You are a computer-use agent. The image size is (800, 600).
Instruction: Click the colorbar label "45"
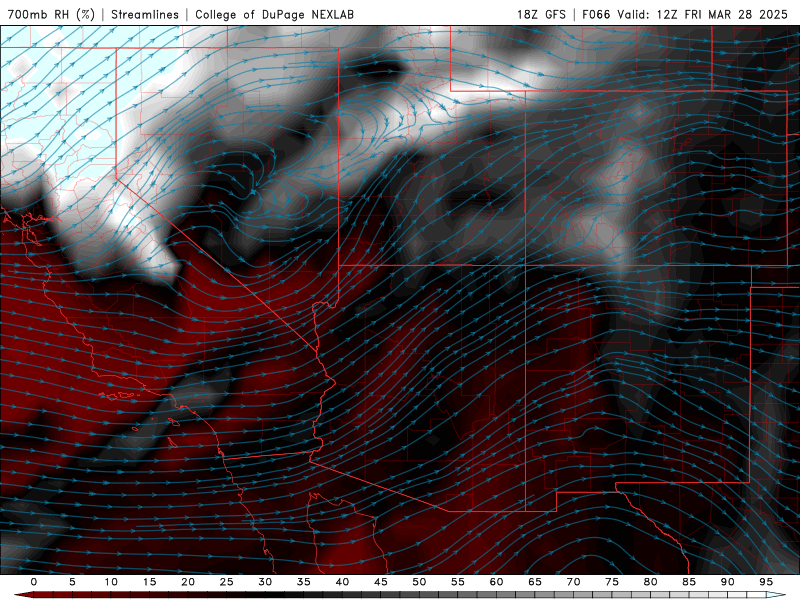click(381, 582)
